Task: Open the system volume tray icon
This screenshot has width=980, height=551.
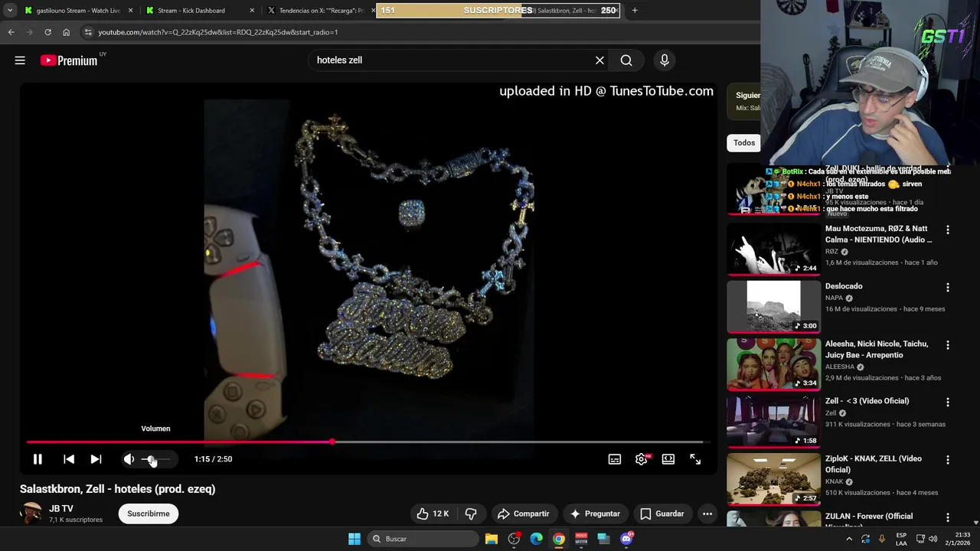Action: click(933, 539)
